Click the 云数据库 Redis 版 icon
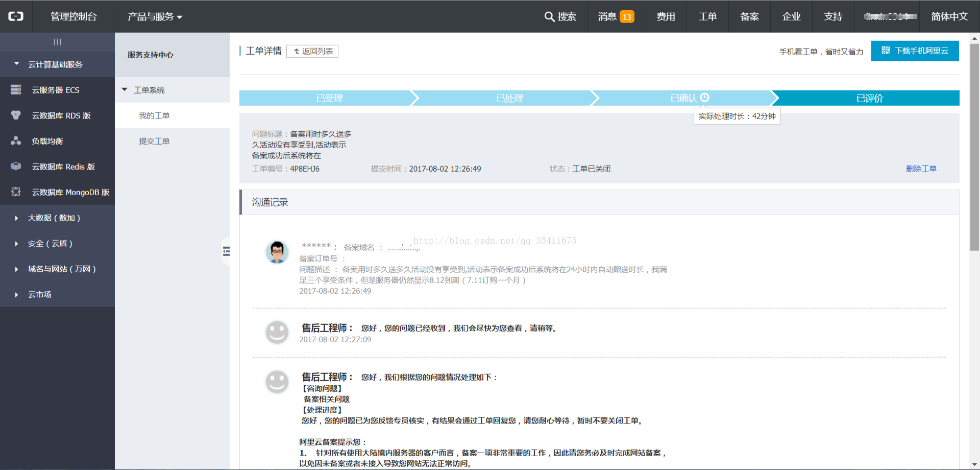 click(x=16, y=167)
